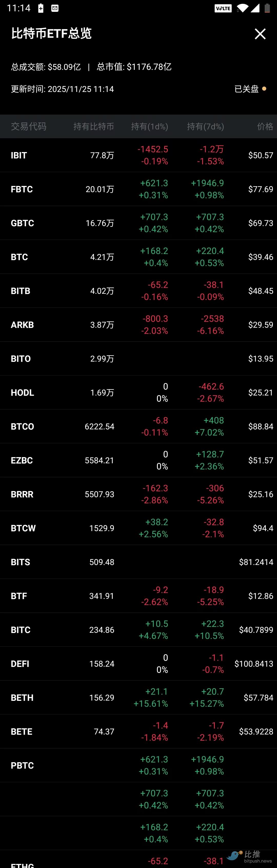The image size is (277, 868).
Task: Tap the mail notification icon in status bar
Action: pyautogui.click(x=55, y=8)
